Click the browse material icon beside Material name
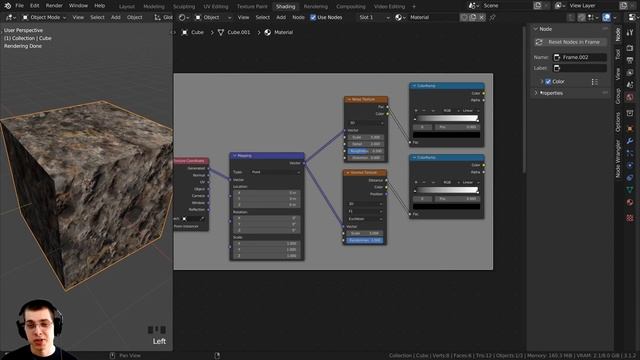 (x=400, y=18)
